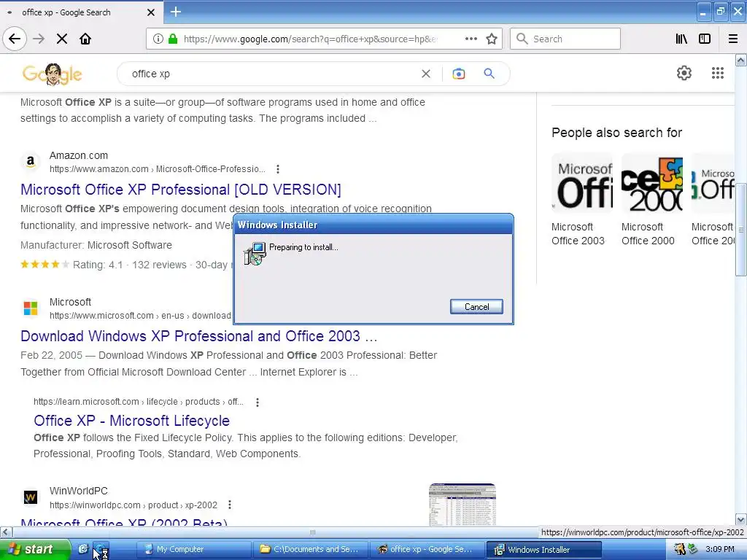Image resolution: width=747 pixels, height=560 pixels.
Task: Open the Google apps grid
Action: (718, 73)
